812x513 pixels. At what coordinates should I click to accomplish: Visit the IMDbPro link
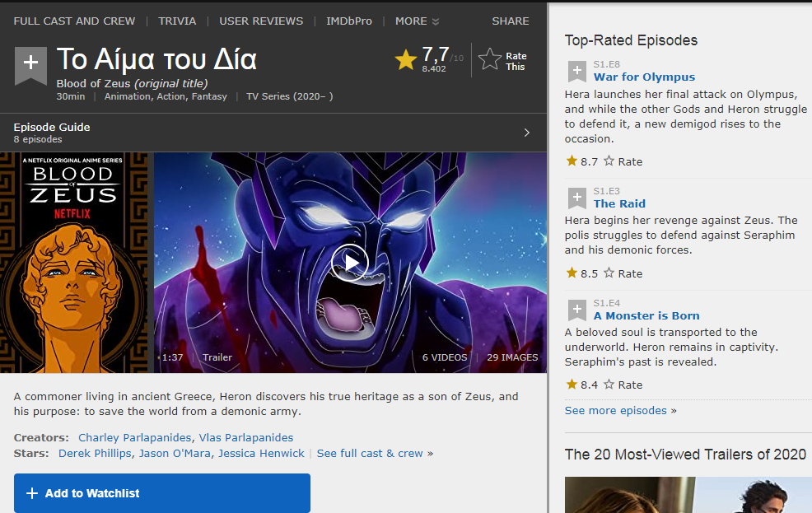coord(349,21)
